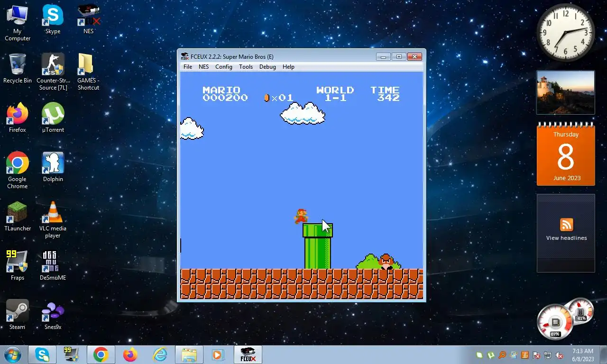Click the FCEUX taskbar button
Screen dimensions: 607x364
(248, 355)
